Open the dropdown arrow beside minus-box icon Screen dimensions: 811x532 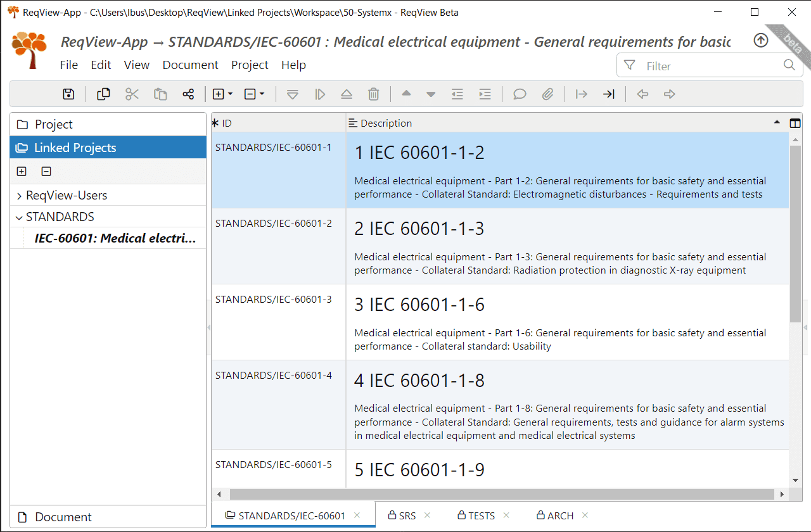(x=262, y=94)
